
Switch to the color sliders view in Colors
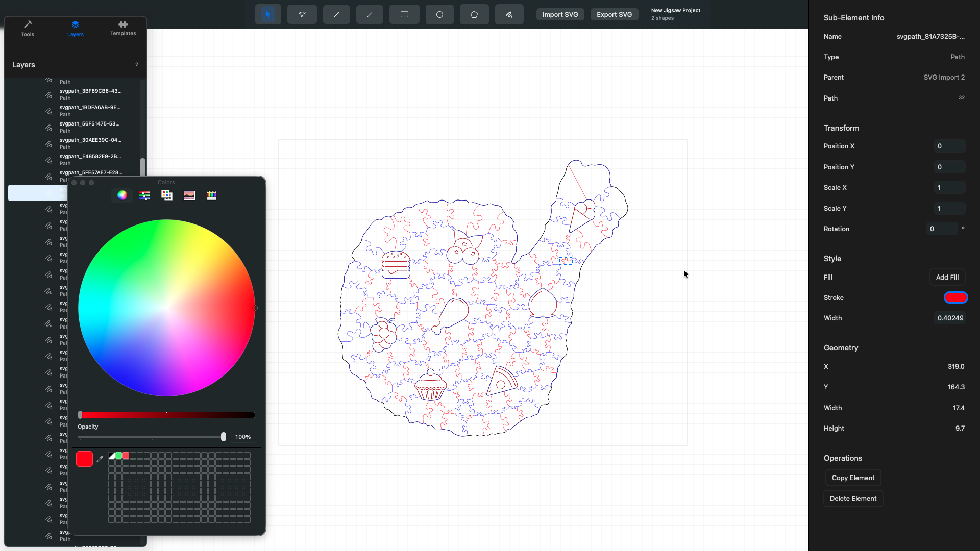[x=144, y=195]
